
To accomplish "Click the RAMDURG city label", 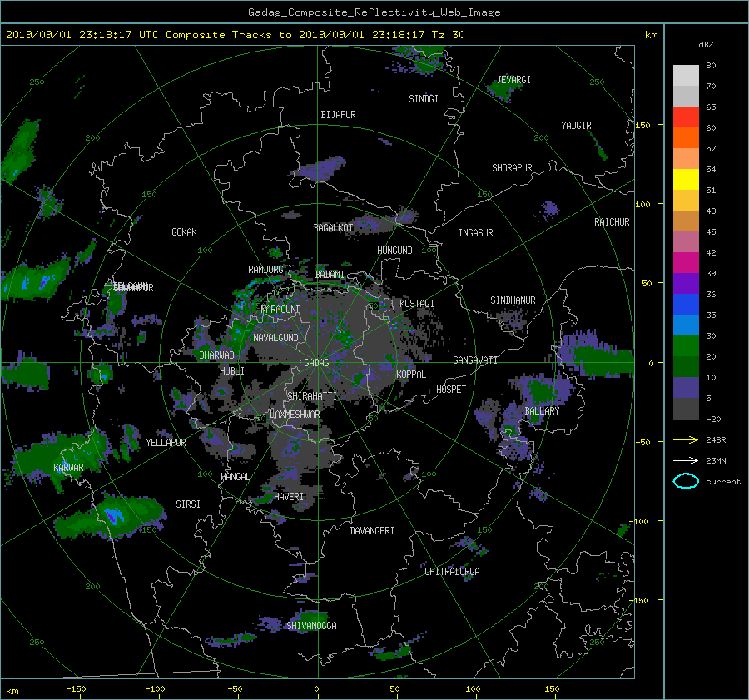I will pos(265,270).
